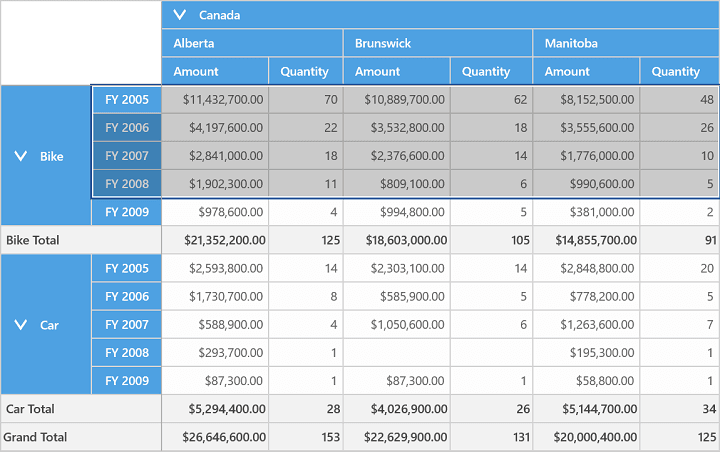This screenshot has width=720, height=452.
Task: Click the Brunswick Quantity column header
Action: [491, 71]
